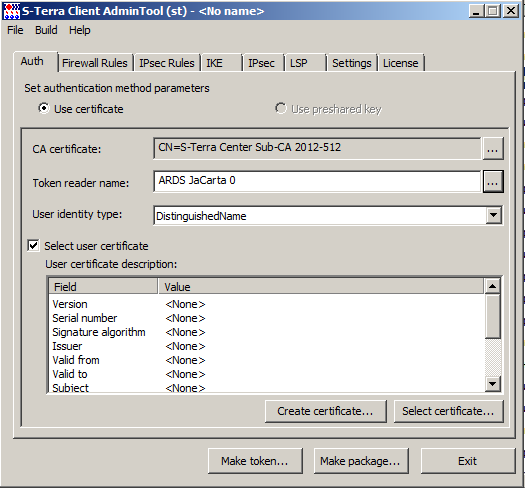Click scroll up arrow in certificate list
This screenshot has height=488, width=525.
[x=492, y=286]
